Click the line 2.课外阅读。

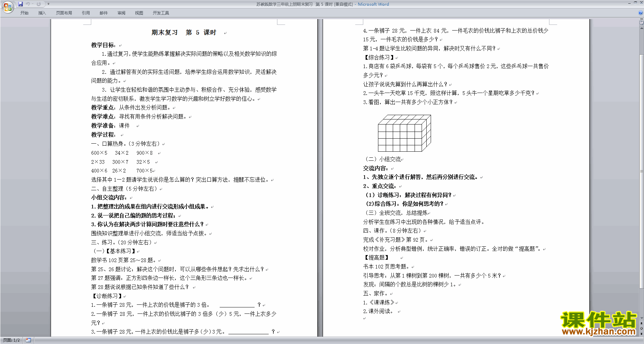tap(378, 311)
